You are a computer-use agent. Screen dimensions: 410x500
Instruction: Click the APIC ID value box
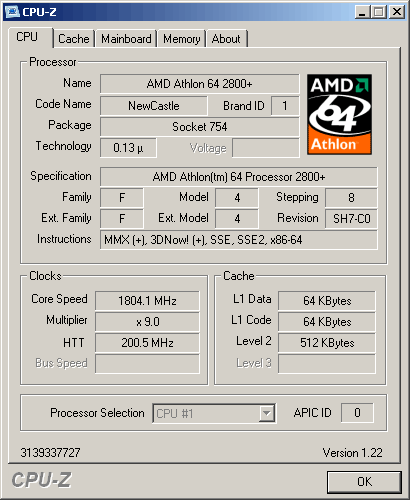357,413
